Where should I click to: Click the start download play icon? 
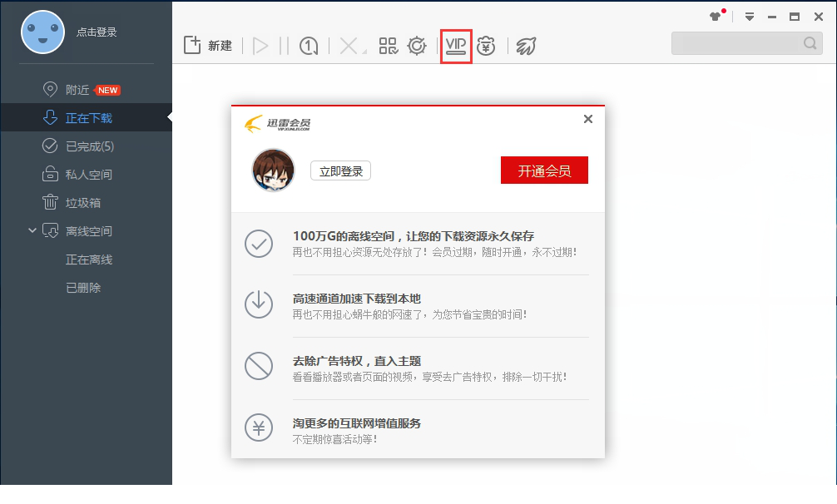click(x=260, y=46)
